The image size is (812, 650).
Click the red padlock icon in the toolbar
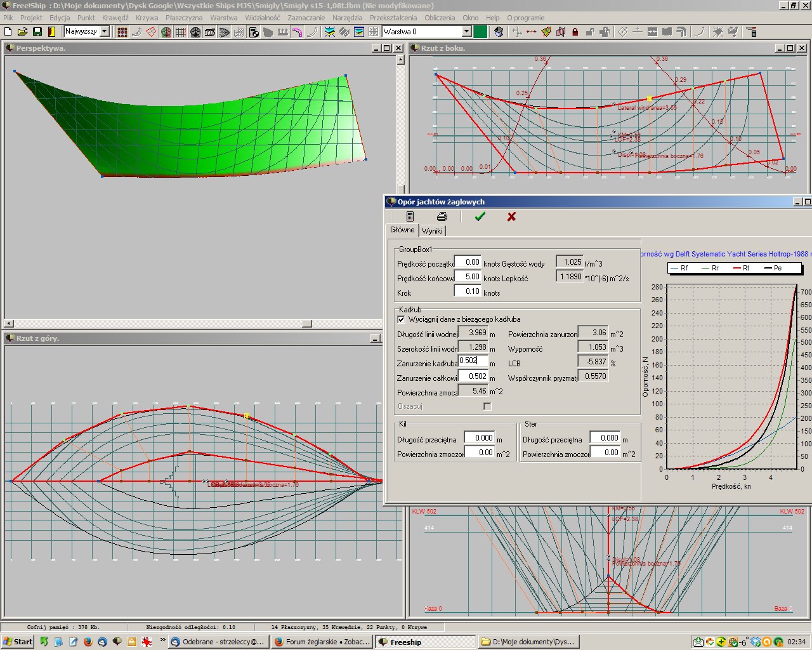[x=575, y=32]
